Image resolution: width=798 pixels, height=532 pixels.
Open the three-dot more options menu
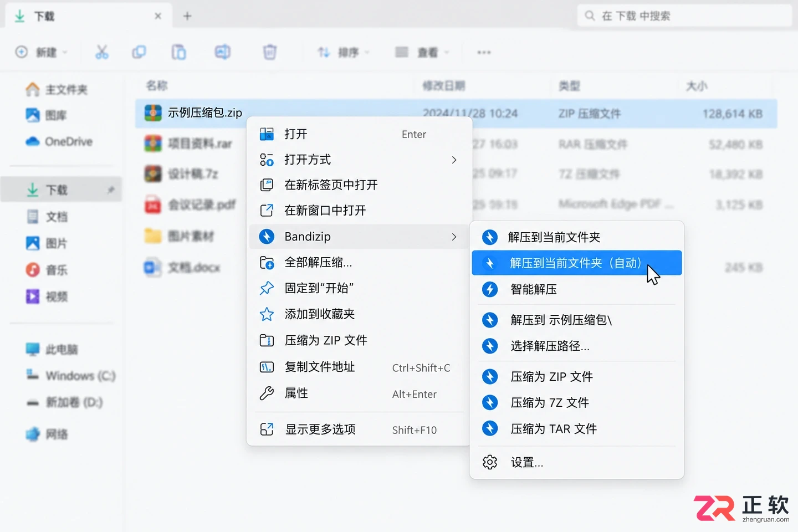[484, 53]
